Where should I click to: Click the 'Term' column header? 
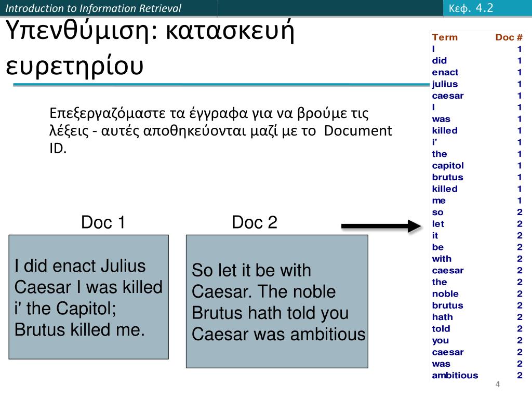pyautogui.click(x=445, y=37)
